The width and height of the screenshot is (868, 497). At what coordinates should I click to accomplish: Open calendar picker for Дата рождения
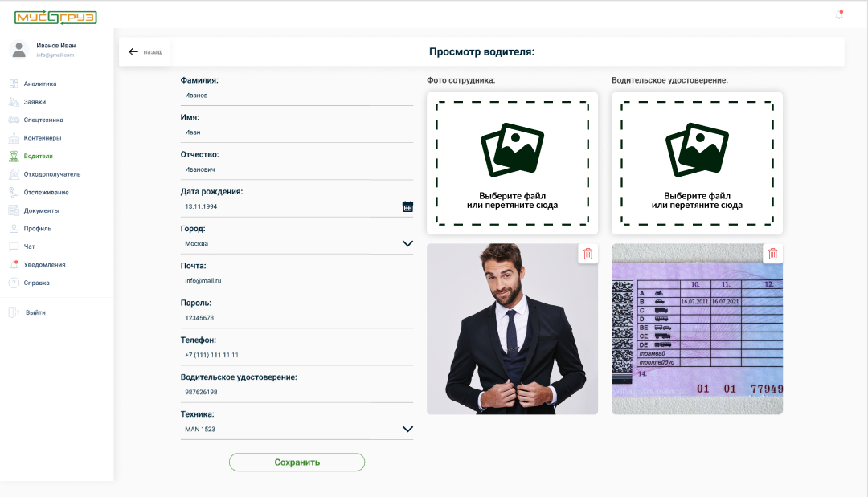(407, 207)
